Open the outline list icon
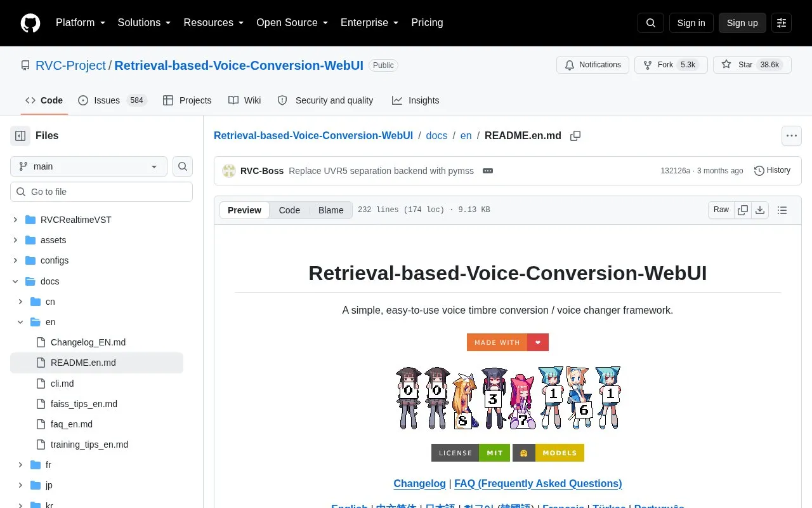812x508 pixels. click(x=782, y=210)
